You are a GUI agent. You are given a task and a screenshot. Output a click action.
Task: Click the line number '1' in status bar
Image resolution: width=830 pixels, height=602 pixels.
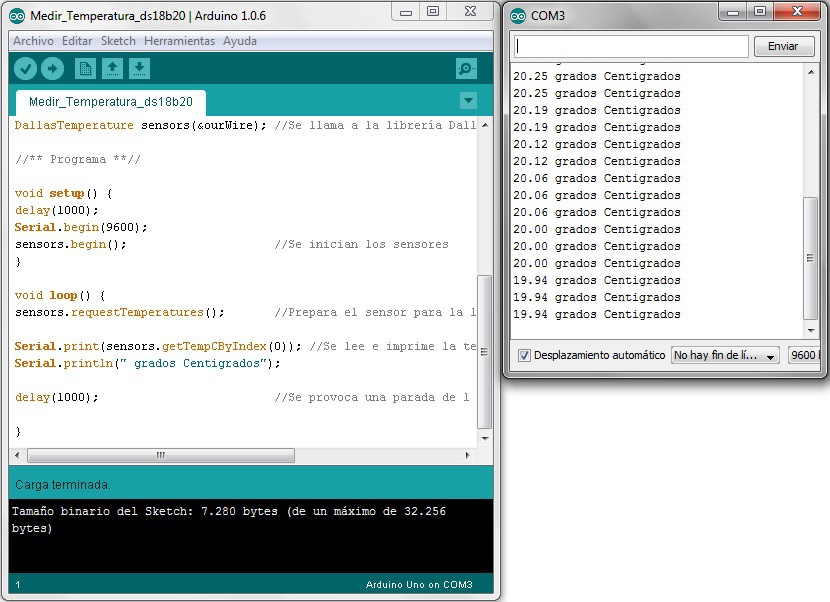click(18, 585)
